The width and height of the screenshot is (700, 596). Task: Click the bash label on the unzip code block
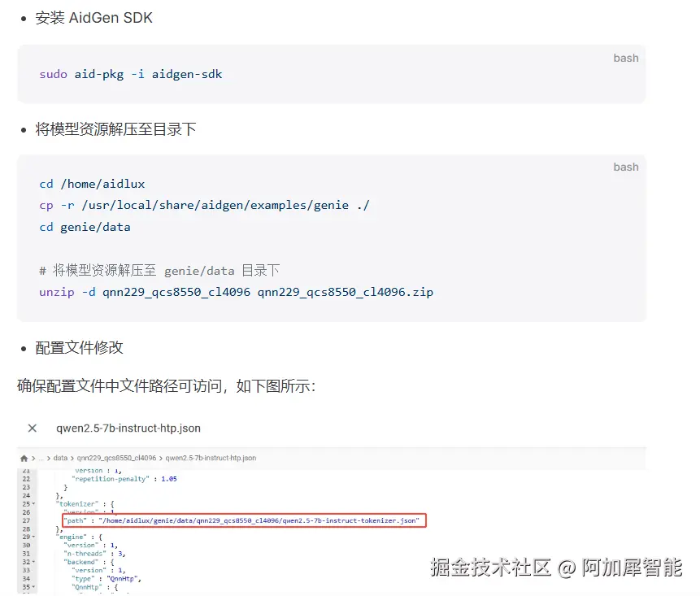tap(625, 167)
